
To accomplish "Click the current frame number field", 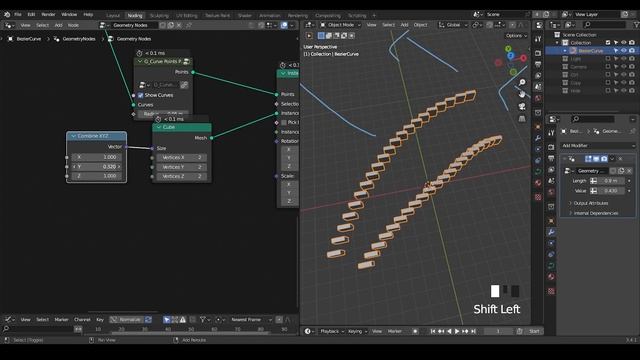I will pyautogui.click(x=498, y=331).
